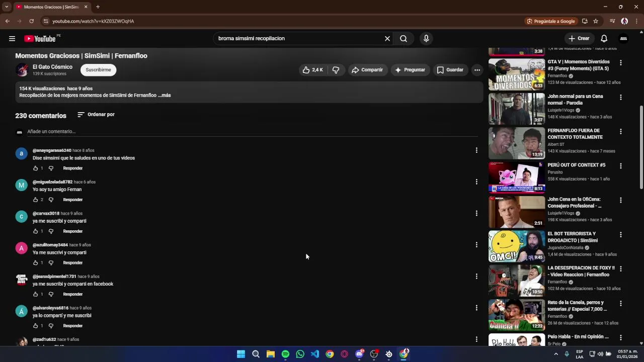Like the video with the 2,4 K thumbs-up

(x=312, y=70)
